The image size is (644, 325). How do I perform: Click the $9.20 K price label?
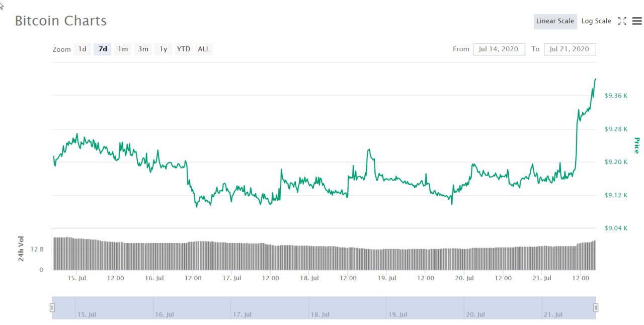(x=616, y=162)
